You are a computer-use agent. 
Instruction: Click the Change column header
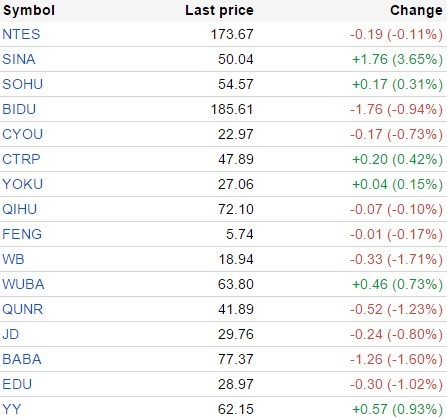[x=416, y=10]
